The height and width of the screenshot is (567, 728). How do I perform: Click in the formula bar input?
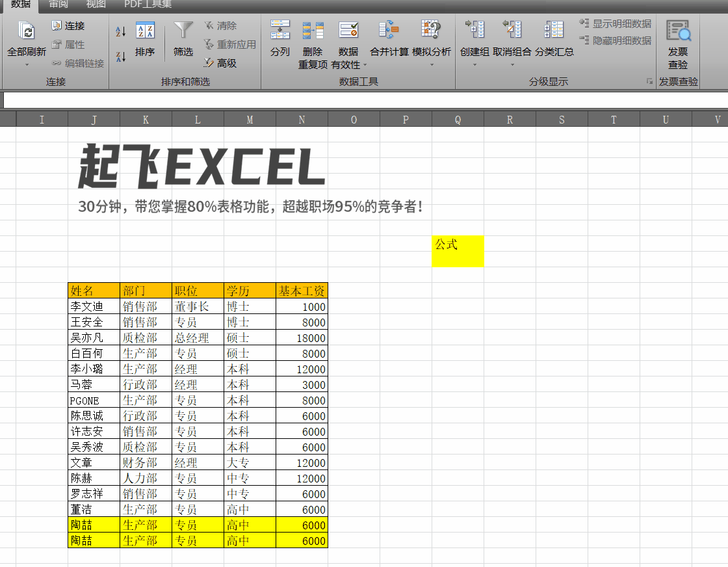[x=365, y=100]
